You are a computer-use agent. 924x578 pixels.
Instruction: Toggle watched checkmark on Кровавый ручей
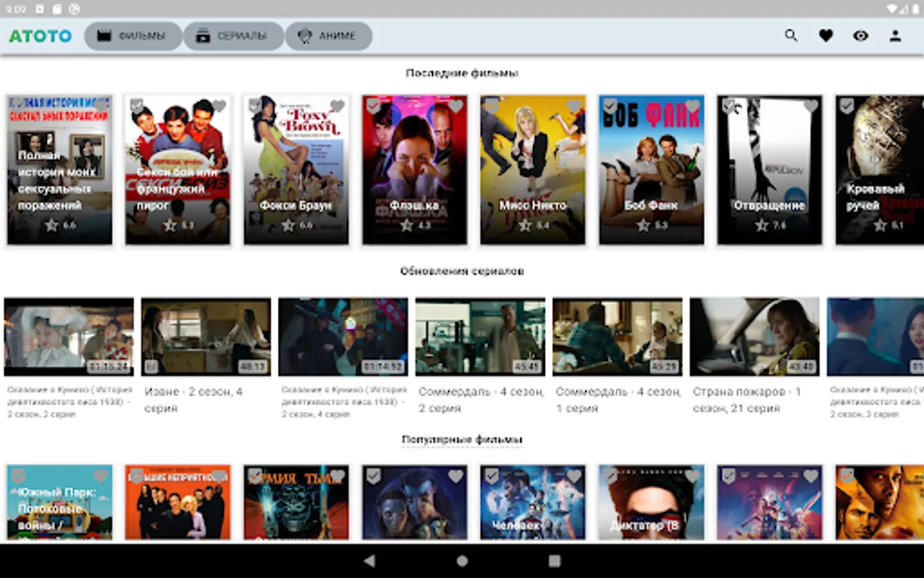click(847, 106)
